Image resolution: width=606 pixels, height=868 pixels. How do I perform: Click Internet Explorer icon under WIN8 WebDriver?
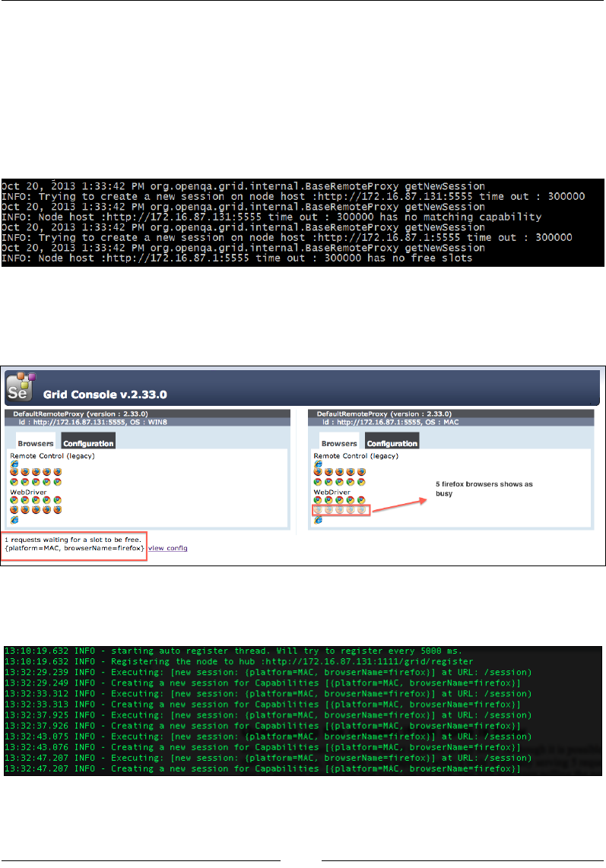[x=14, y=520]
